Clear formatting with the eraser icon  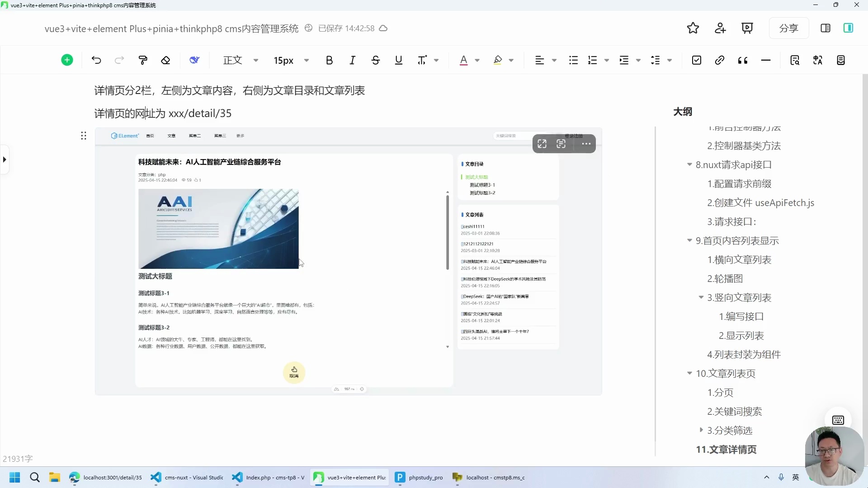tap(166, 60)
